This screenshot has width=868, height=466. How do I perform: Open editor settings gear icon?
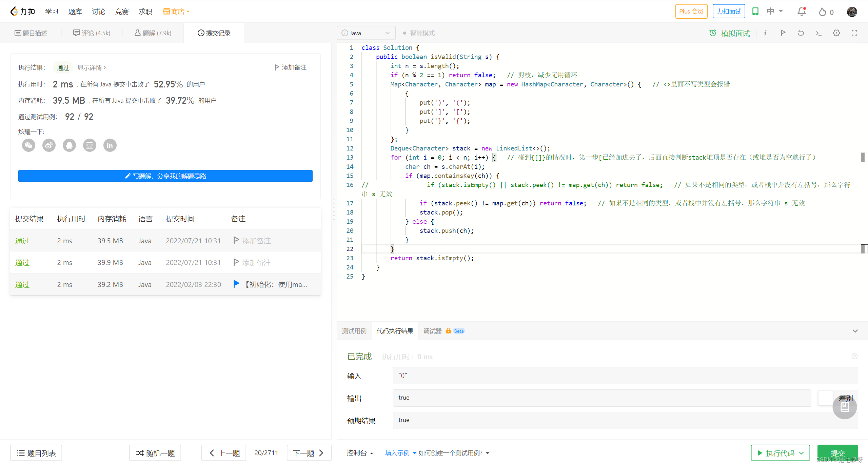pos(836,33)
